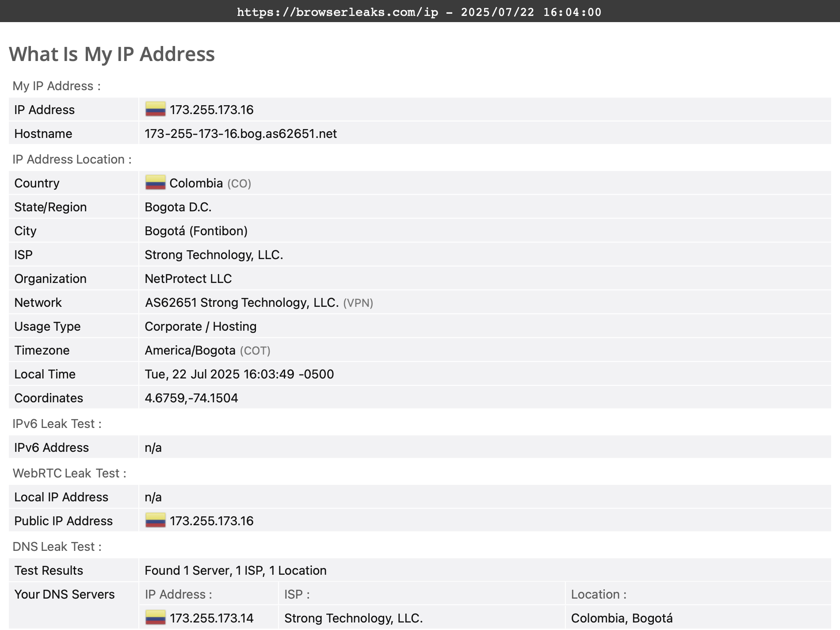Click the local time Tue, 22 Jul 2025 value
The image size is (840, 630).
[x=239, y=374]
